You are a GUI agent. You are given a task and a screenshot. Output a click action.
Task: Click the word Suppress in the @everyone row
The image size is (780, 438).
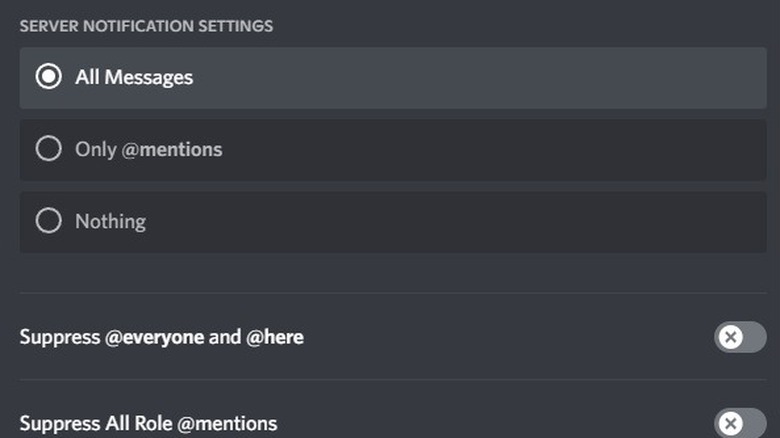[x=60, y=337]
